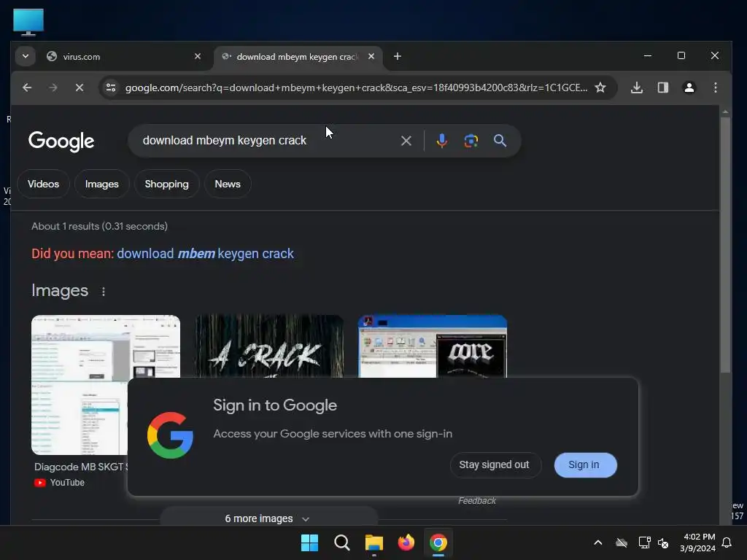View site information icon in address bar
Image resolution: width=747 pixels, height=560 pixels.
[111, 87]
